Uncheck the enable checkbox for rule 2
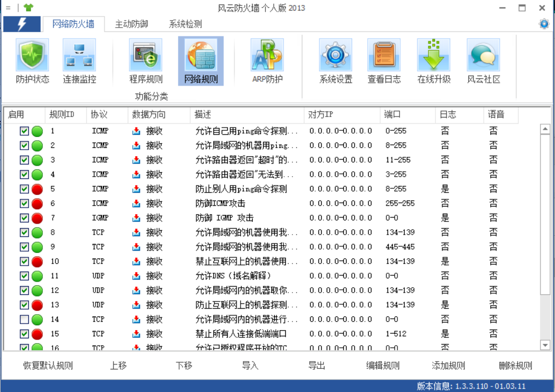The height and width of the screenshot is (392, 555). pos(24,145)
